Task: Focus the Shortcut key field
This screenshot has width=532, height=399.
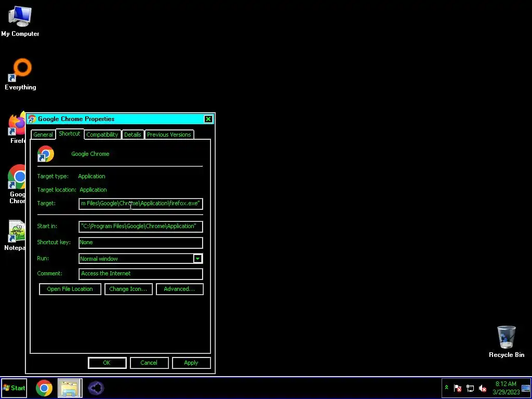Action: [141, 242]
